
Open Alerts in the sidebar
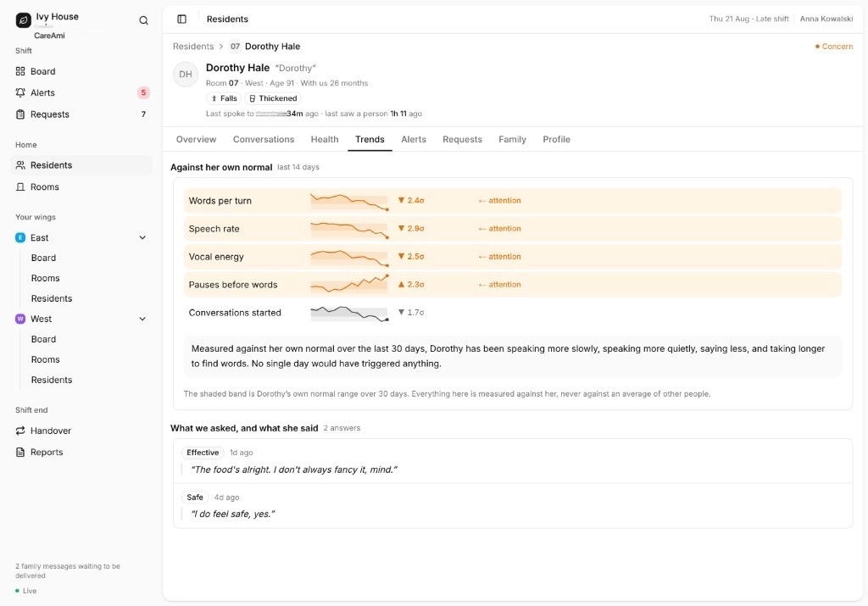pyautogui.click(x=81, y=92)
